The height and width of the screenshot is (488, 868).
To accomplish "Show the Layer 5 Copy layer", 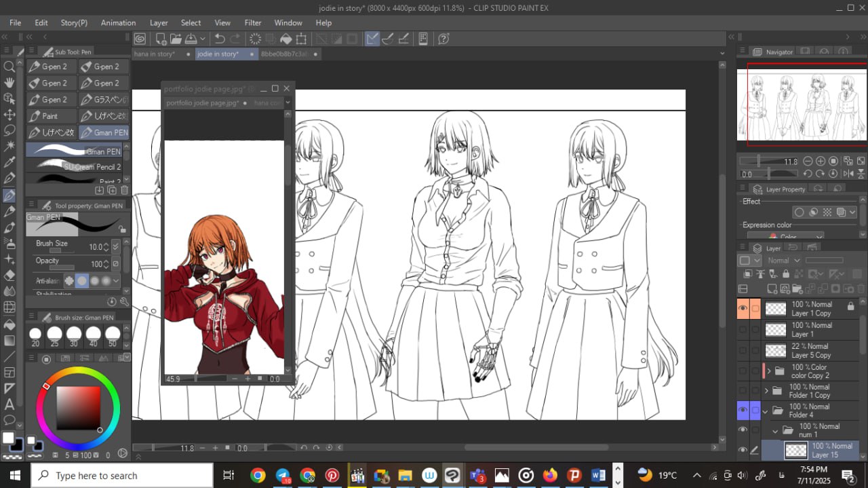I will pos(743,351).
